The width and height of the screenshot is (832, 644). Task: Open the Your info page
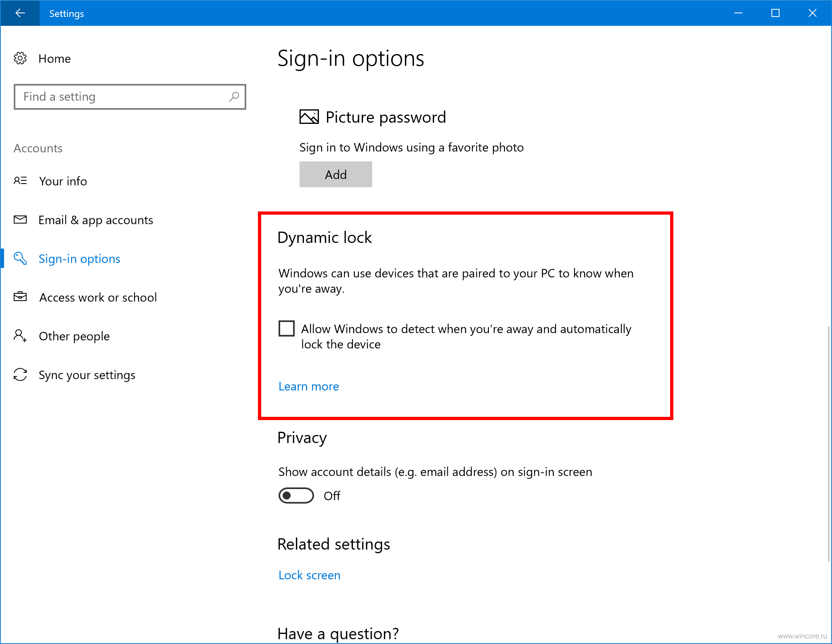63,181
